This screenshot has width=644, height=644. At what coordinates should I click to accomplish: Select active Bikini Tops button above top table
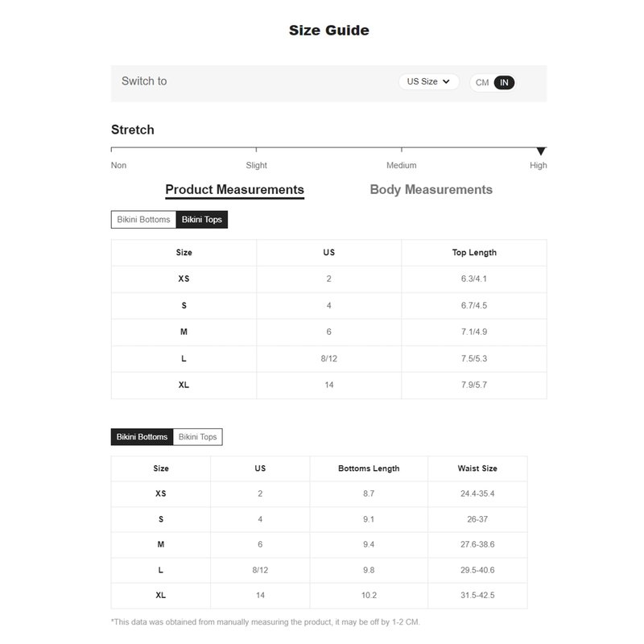point(202,219)
